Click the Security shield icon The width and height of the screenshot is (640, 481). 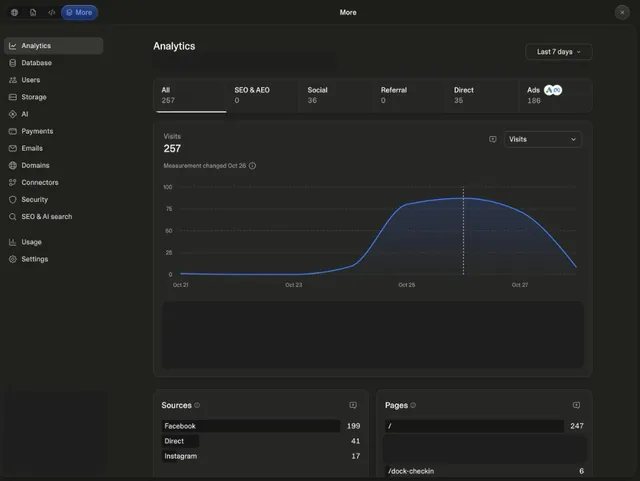13,200
